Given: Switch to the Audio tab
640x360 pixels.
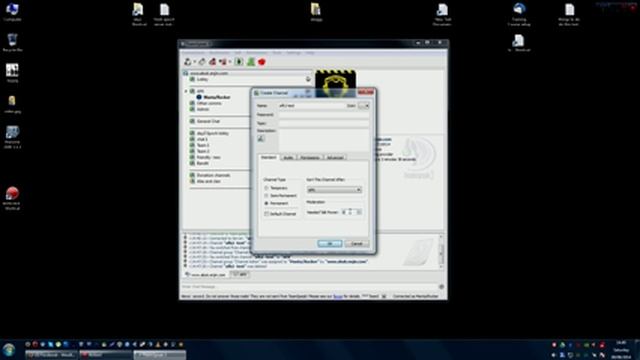Looking at the screenshot, I should coord(288,158).
